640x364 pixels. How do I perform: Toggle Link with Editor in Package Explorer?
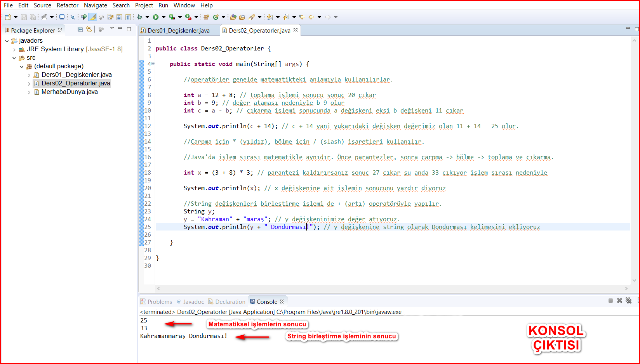click(x=89, y=29)
